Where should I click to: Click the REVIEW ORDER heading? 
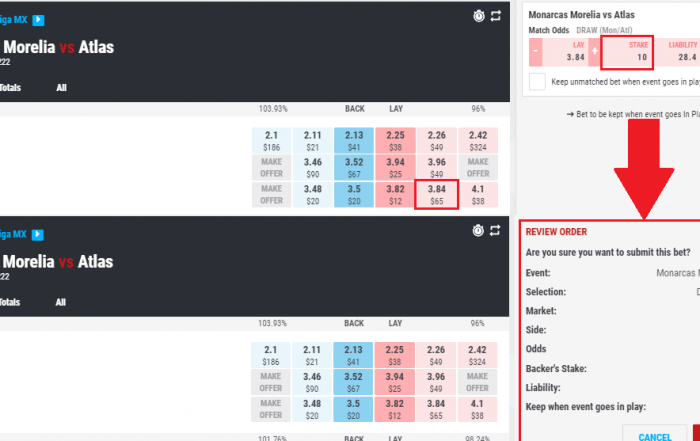tap(556, 232)
